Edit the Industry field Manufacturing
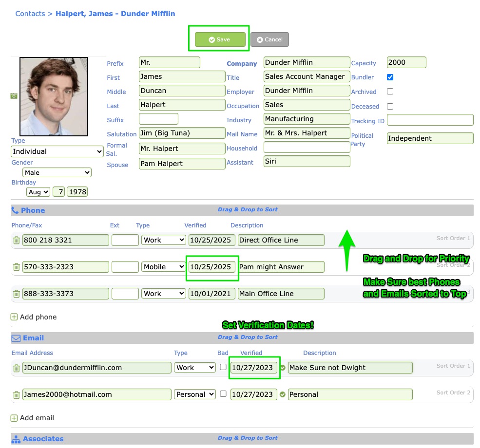This screenshot has height=448, width=480. pos(307,119)
